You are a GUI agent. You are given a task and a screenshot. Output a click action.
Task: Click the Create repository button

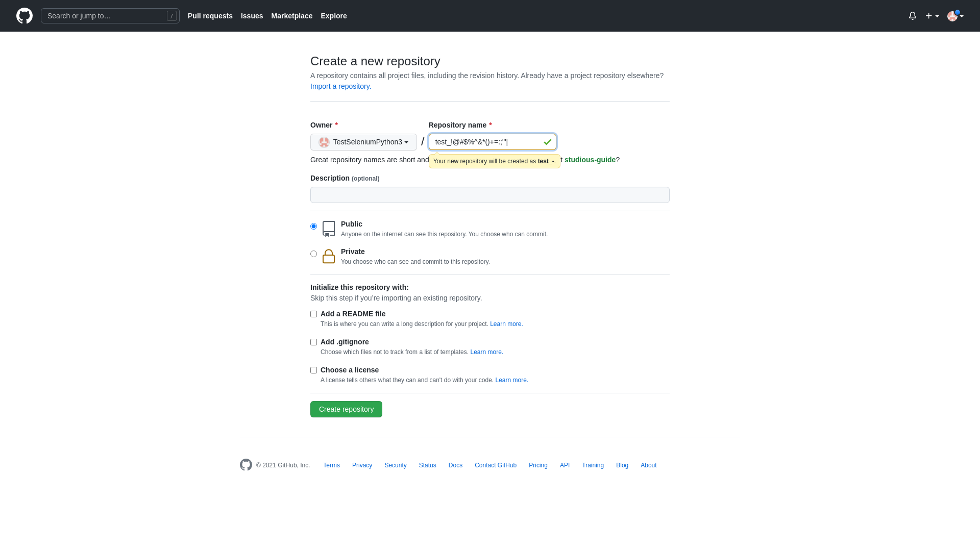tap(346, 409)
